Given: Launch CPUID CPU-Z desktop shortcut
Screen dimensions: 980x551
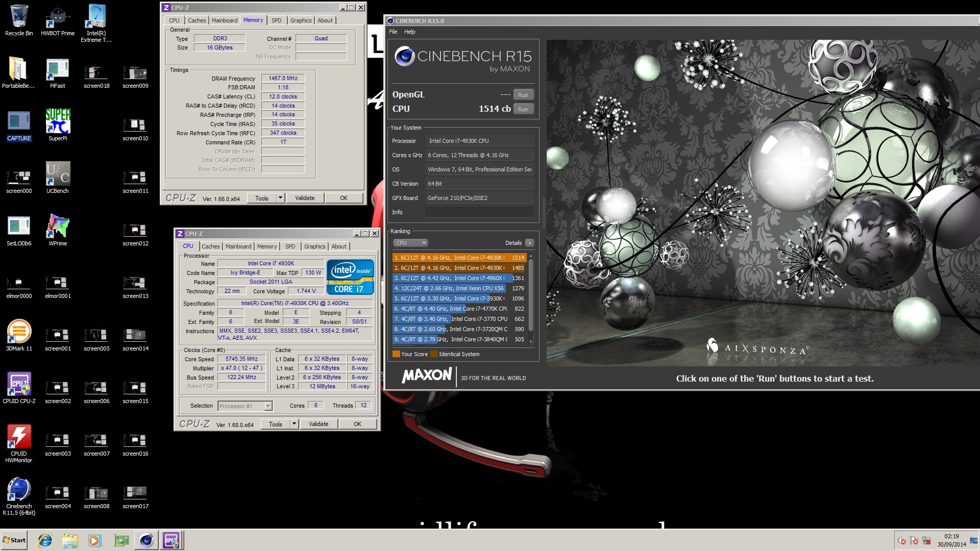Looking at the screenshot, I should click(19, 388).
